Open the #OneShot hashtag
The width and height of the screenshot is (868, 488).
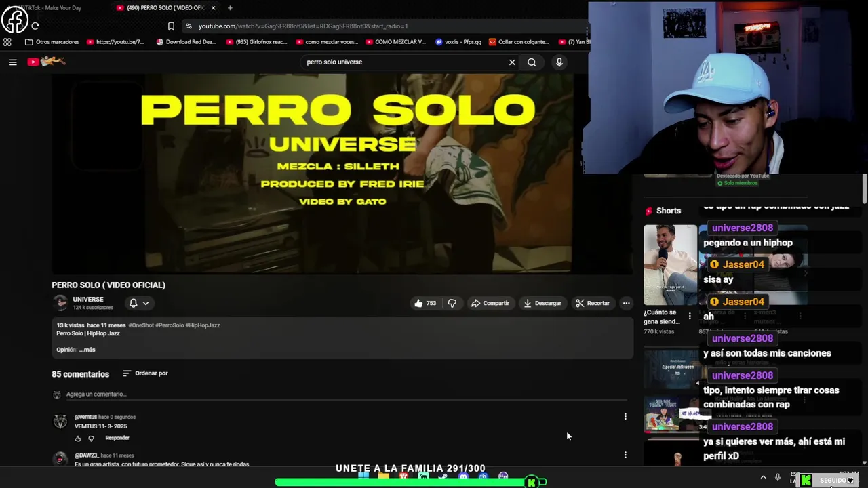pos(141,325)
